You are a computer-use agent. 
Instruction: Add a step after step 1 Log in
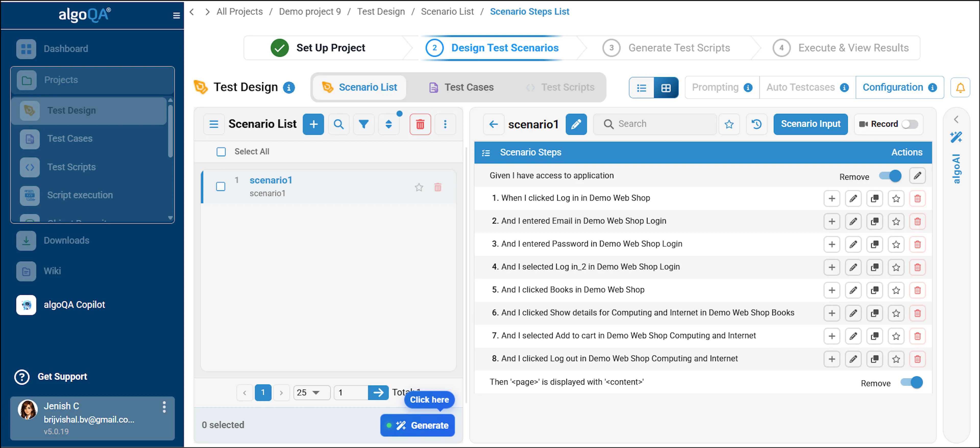832,198
